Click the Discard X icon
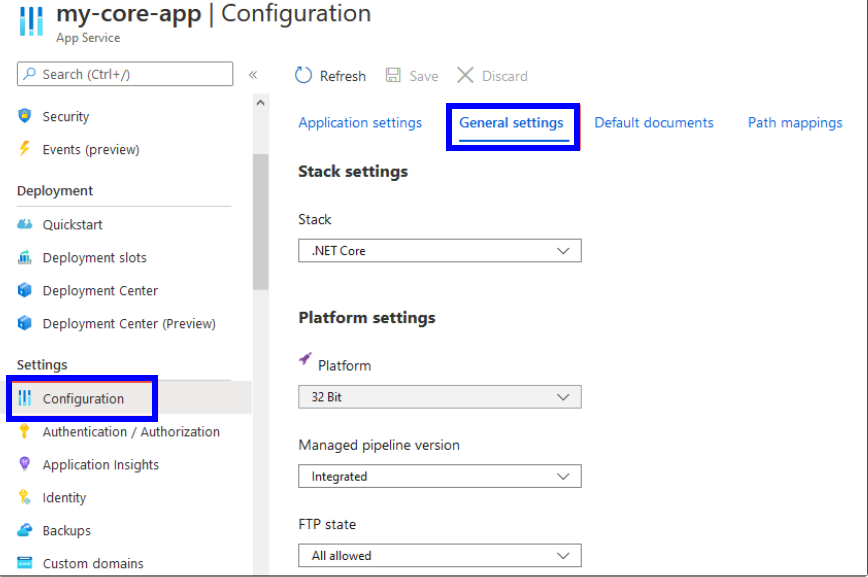 click(465, 75)
